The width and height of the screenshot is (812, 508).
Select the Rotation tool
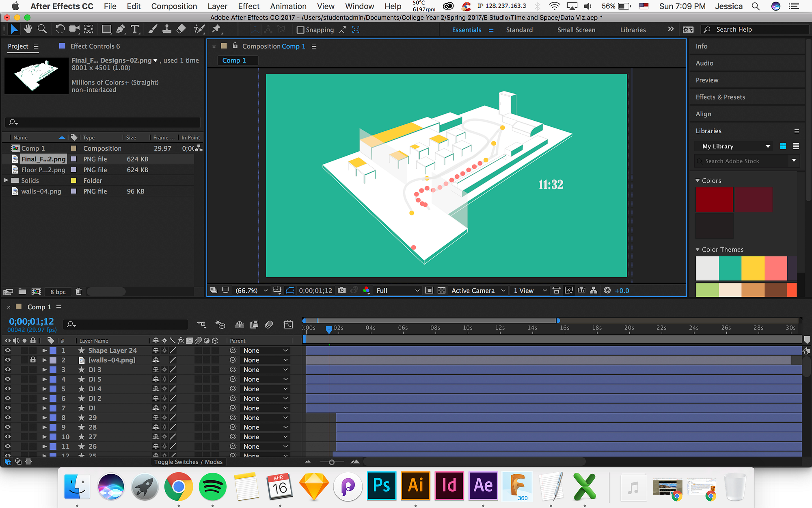coord(60,29)
